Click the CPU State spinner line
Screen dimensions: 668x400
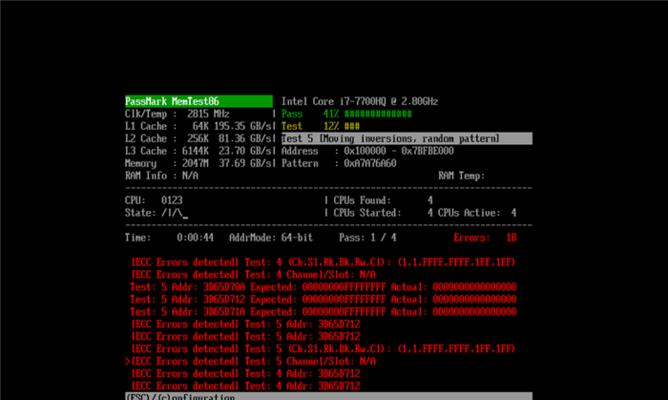(x=156, y=213)
